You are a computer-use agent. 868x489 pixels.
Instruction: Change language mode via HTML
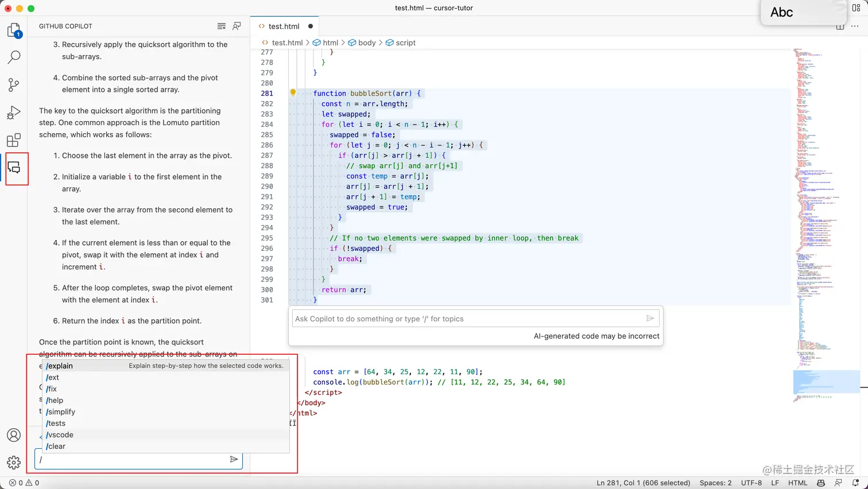point(797,483)
